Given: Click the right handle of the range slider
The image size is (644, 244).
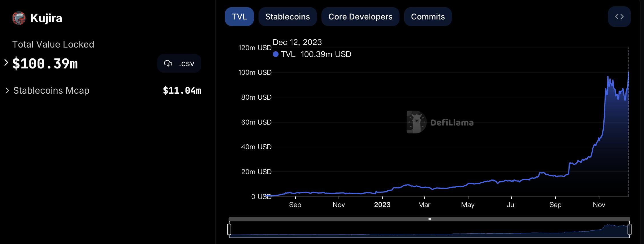Looking at the screenshot, I should click(x=629, y=229).
